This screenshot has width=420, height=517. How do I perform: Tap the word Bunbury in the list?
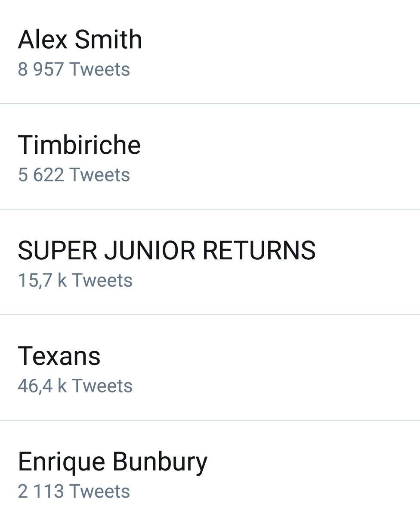coord(160,461)
